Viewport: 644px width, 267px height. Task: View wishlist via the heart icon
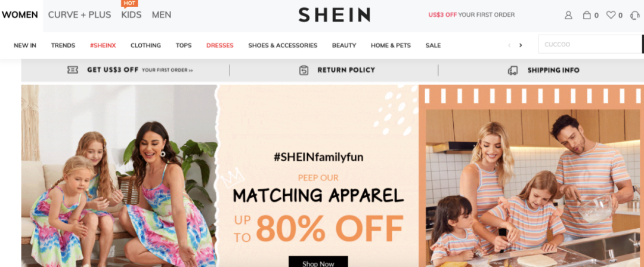pos(611,15)
